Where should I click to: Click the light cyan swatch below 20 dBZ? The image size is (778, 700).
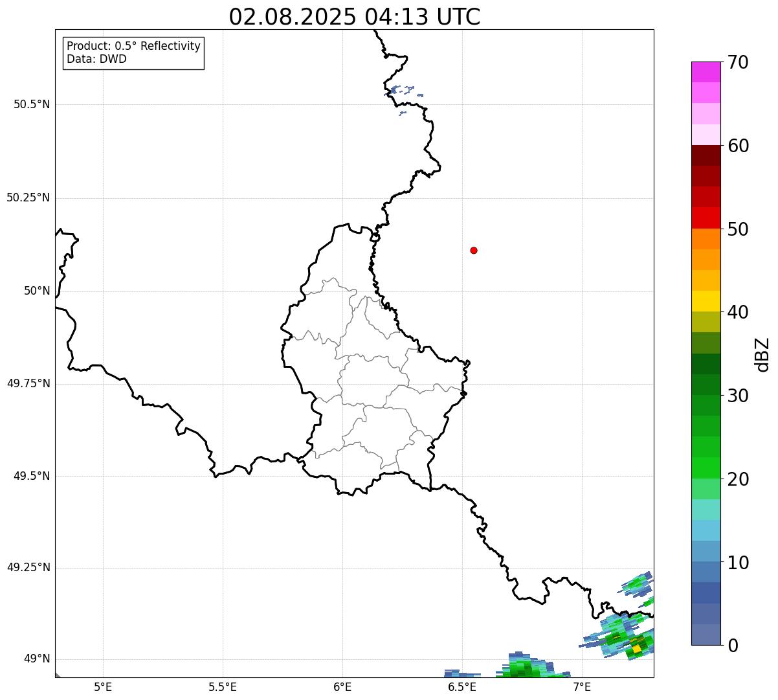(706, 510)
